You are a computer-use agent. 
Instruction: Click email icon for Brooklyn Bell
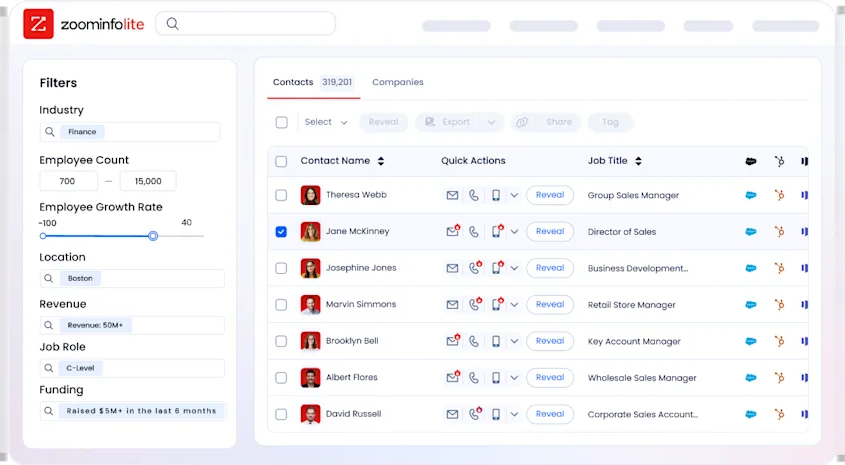coord(453,341)
